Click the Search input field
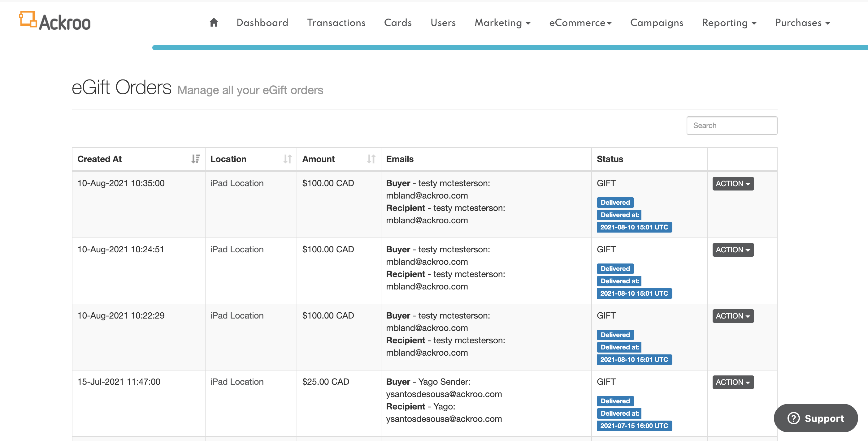The height and width of the screenshot is (441, 868). [732, 125]
